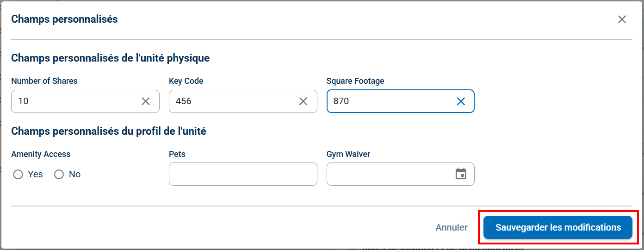Click Sauvegarder les modifications
Viewport: 644px width, 250px height.
pos(558,227)
